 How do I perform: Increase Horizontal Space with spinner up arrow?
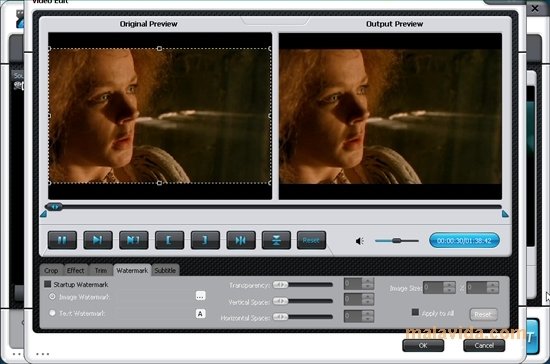click(x=368, y=313)
